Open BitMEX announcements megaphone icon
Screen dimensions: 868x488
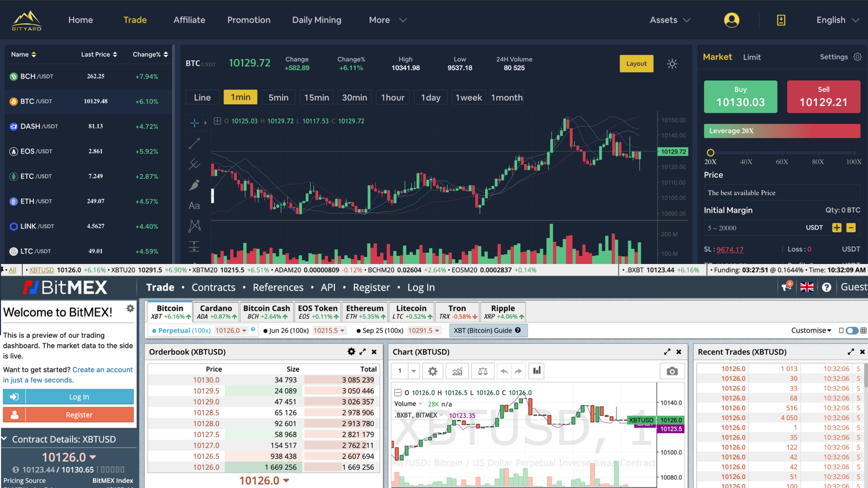pos(786,287)
